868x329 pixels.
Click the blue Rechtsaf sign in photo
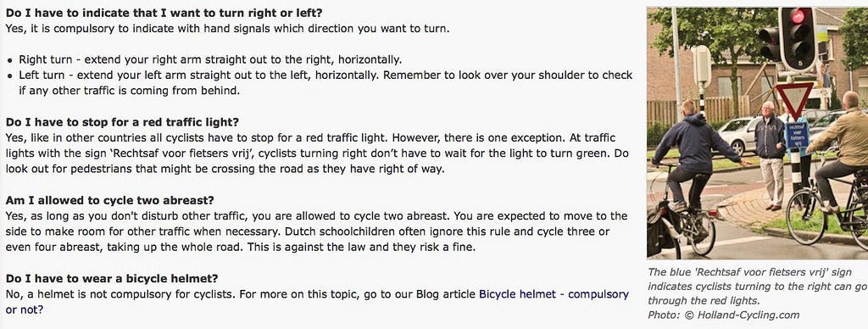point(798,135)
